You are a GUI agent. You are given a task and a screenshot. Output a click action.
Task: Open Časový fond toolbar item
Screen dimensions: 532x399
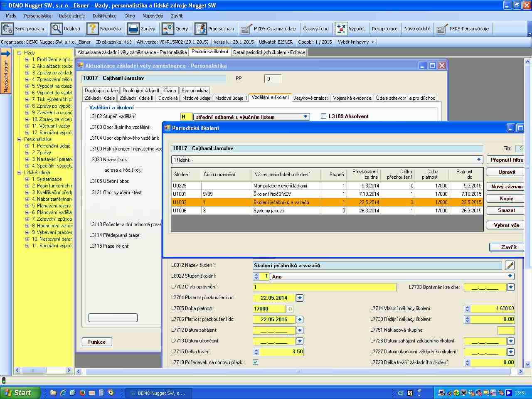coord(316,29)
